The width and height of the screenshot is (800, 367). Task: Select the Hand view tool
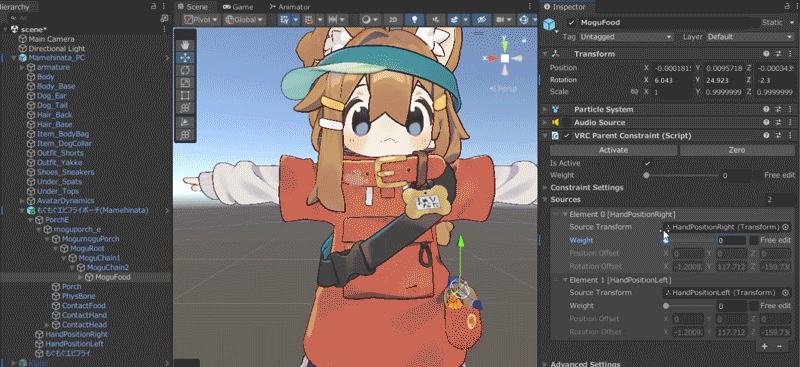pyautogui.click(x=185, y=45)
